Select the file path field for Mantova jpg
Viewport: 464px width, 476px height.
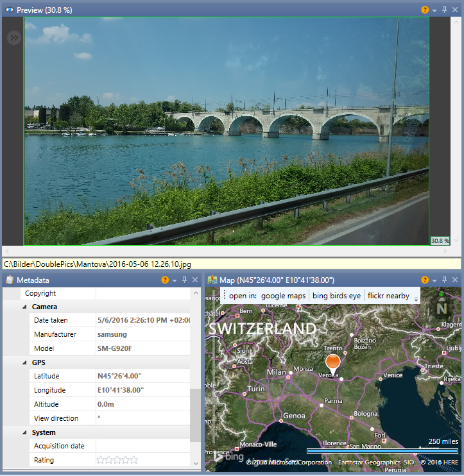[x=232, y=264]
